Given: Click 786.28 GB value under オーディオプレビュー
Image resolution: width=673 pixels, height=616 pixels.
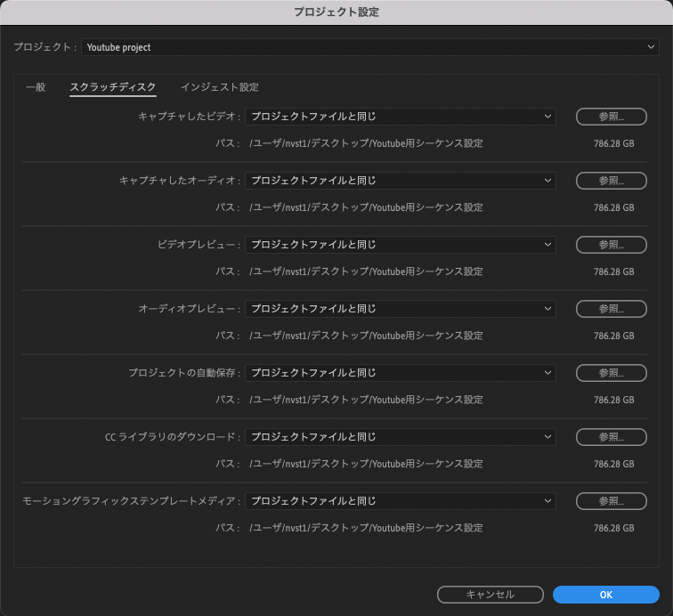Looking at the screenshot, I should (613, 336).
